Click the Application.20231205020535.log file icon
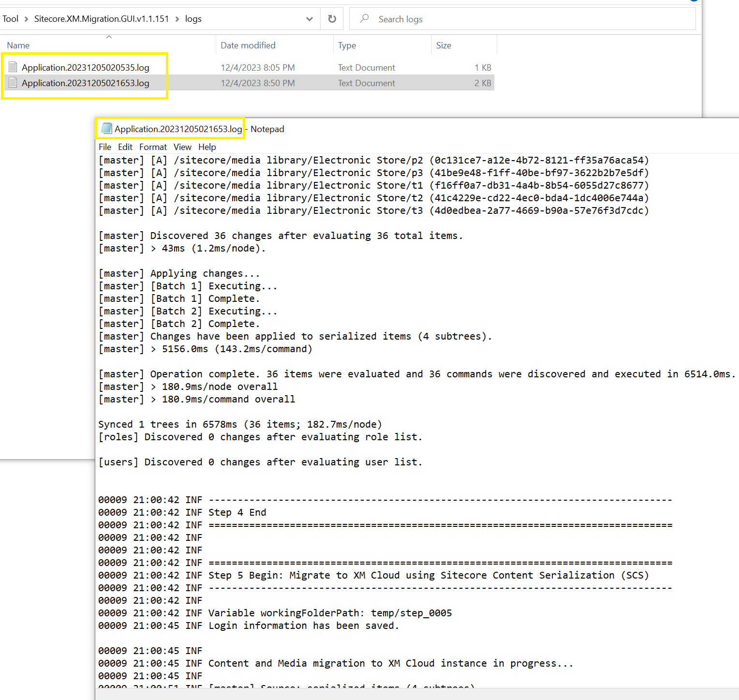This screenshot has height=700, width=739. pyautogui.click(x=13, y=67)
